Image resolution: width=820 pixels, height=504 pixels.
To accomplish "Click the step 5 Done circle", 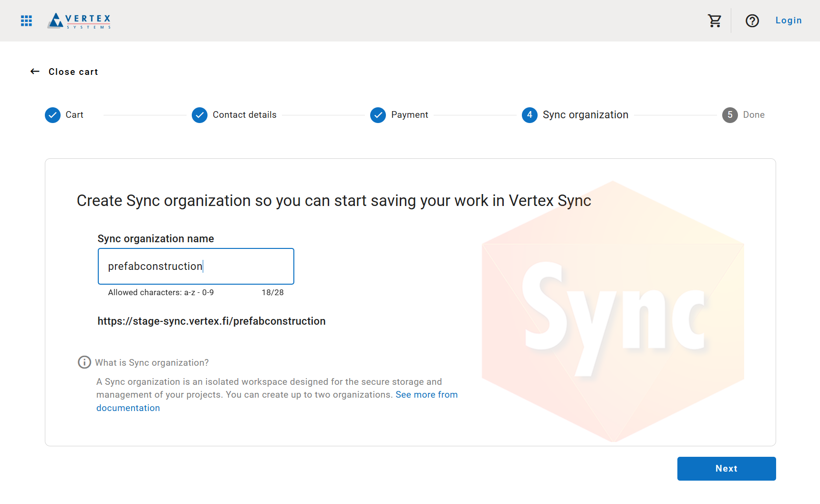I will click(730, 115).
